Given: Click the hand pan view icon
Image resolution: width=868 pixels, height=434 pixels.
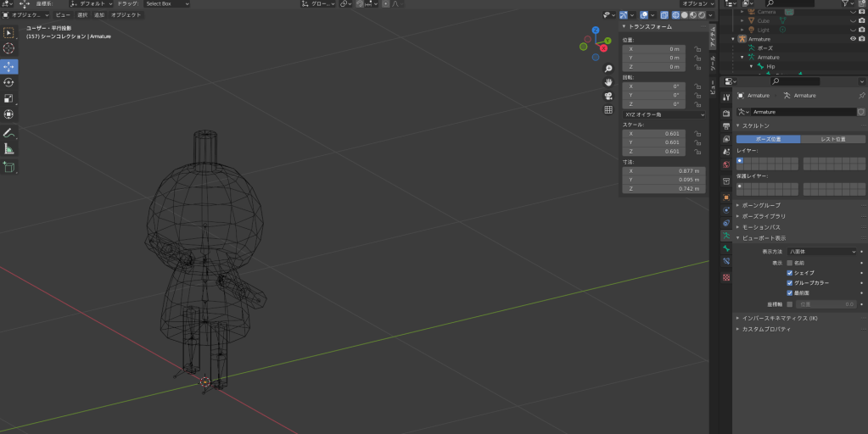Looking at the screenshot, I should pos(608,82).
